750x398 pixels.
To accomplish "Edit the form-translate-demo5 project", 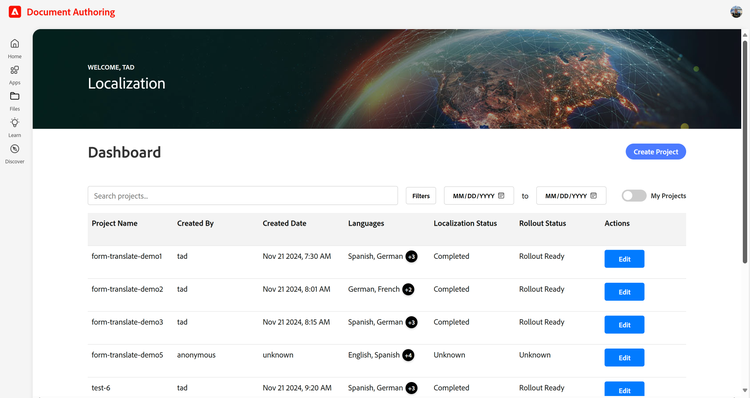I will (x=624, y=358).
